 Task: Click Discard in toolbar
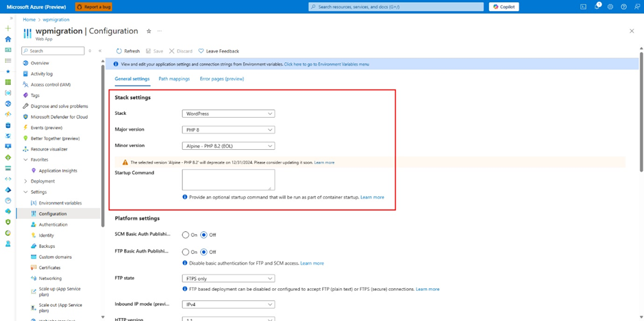[x=181, y=51]
